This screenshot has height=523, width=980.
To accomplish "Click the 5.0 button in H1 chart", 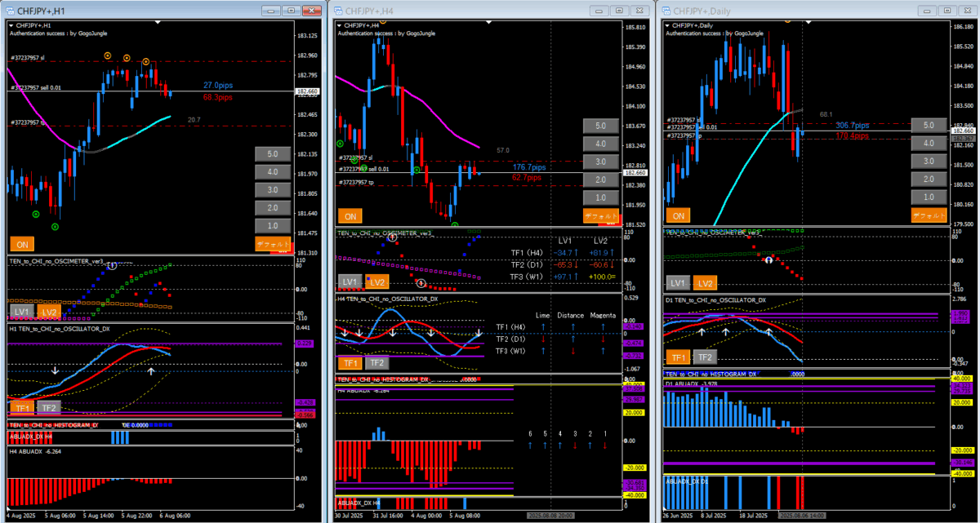I will pos(273,153).
